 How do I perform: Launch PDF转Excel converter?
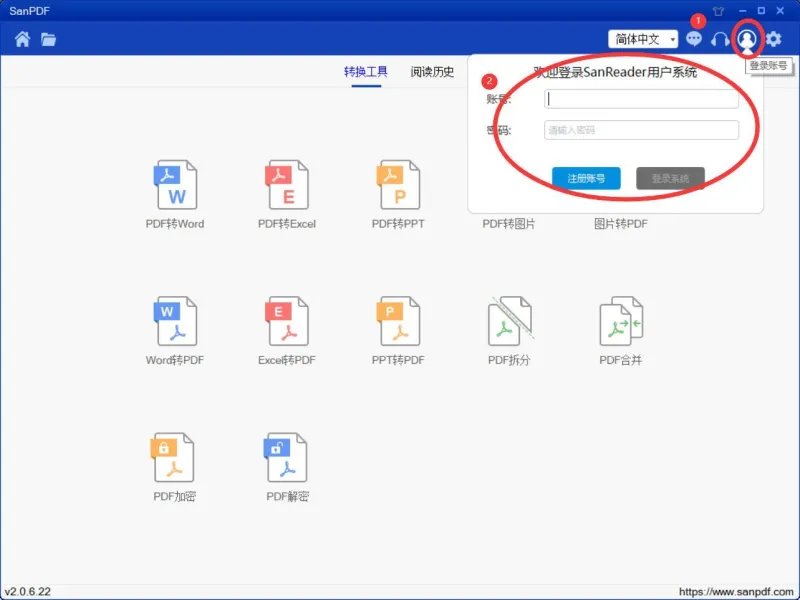pos(287,194)
